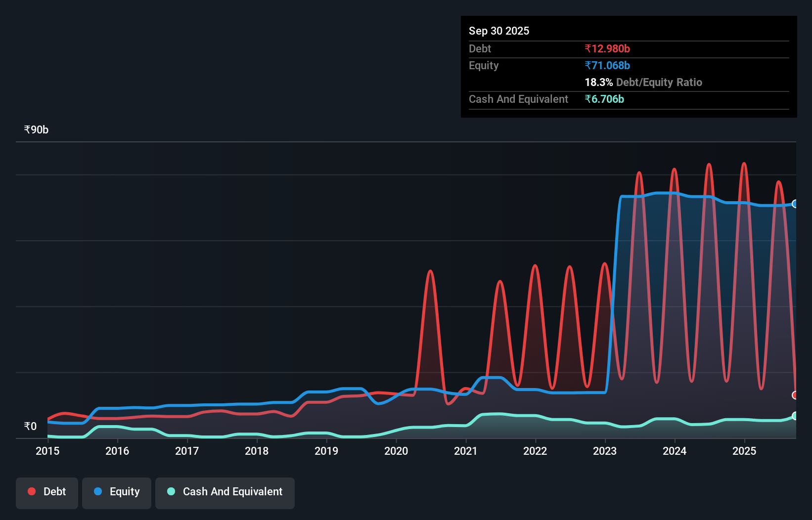The image size is (812, 520).
Task: Select the Debt endpoint marker at chart right
Action: pyautogui.click(x=795, y=395)
